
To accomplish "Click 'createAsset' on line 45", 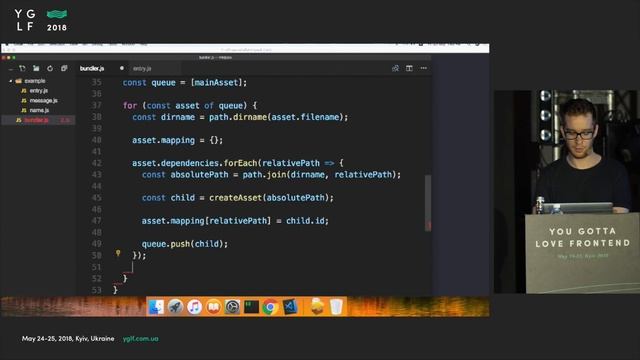I will 235,198.
